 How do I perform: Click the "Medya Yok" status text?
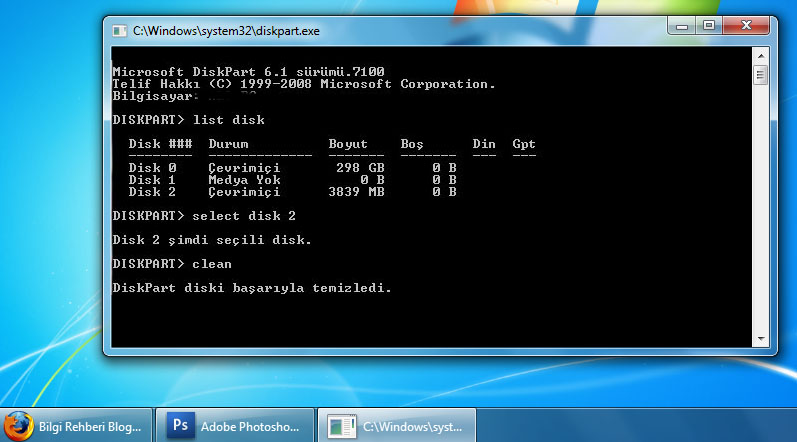pos(244,180)
